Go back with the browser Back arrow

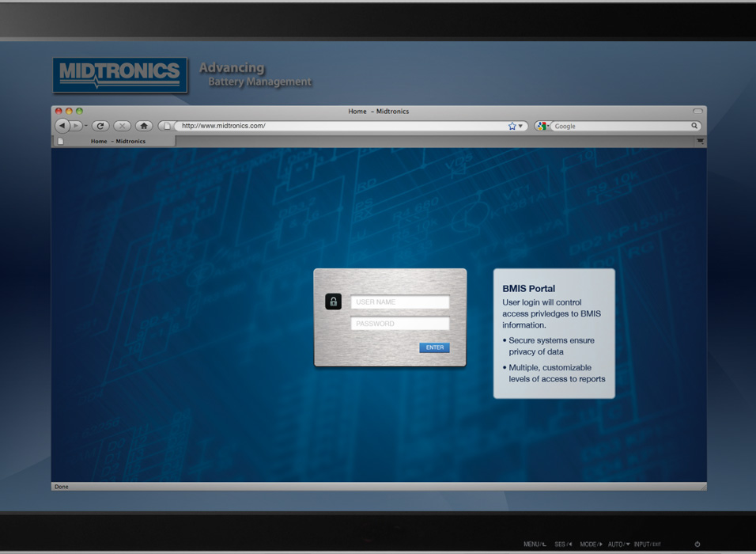point(62,126)
